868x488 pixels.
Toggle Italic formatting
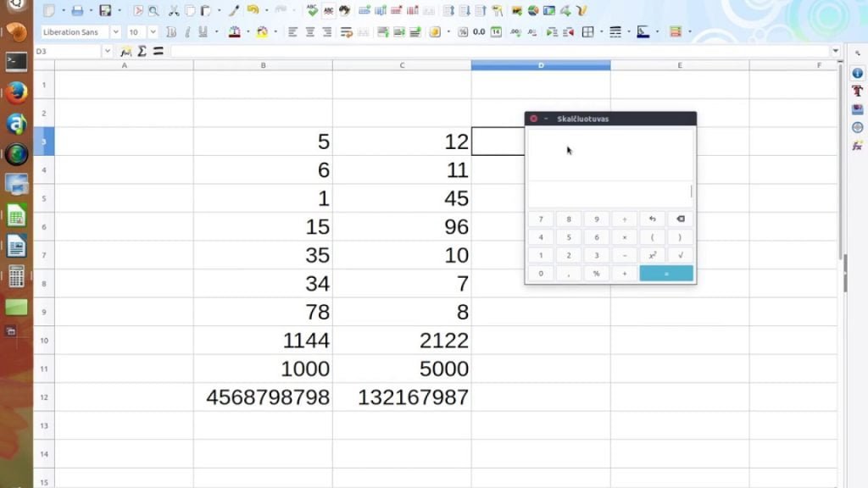click(x=187, y=32)
